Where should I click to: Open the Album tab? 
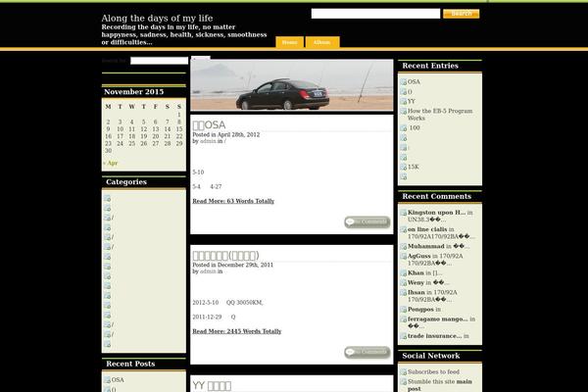(322, 42)
